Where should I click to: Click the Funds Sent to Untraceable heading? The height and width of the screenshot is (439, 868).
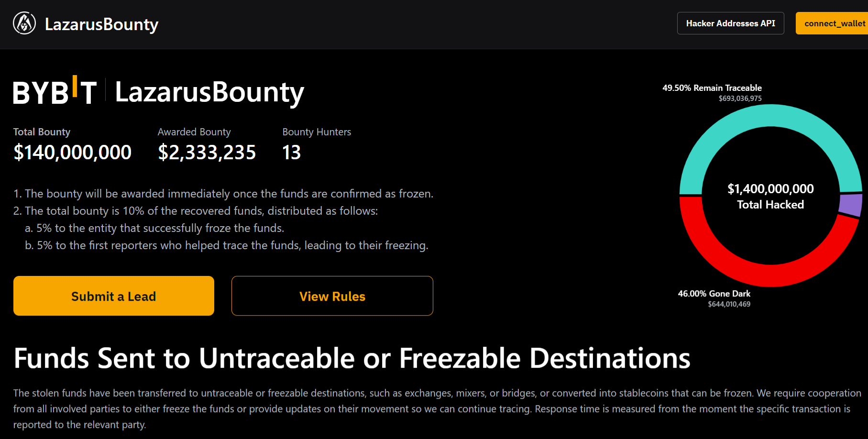352,358
